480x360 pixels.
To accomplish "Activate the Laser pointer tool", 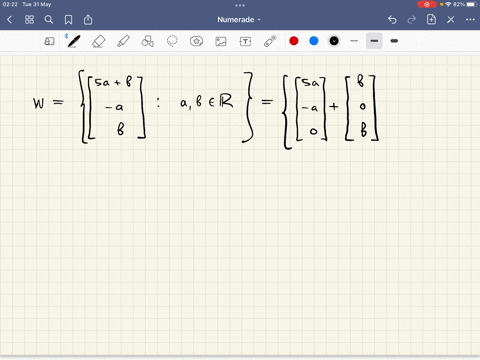I will point(270,41).
